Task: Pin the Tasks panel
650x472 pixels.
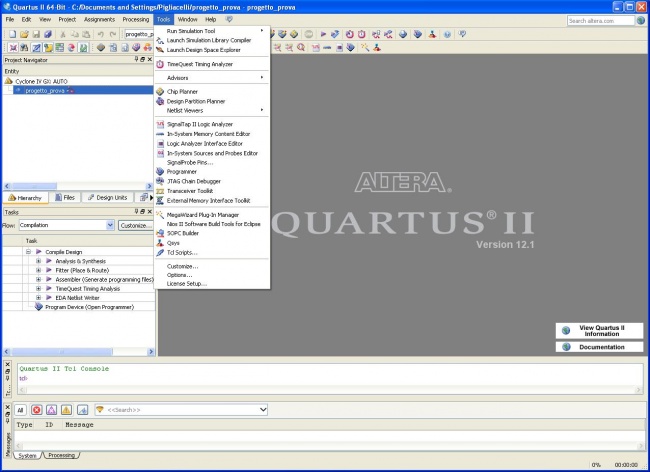Action: (x=136, y=212)
